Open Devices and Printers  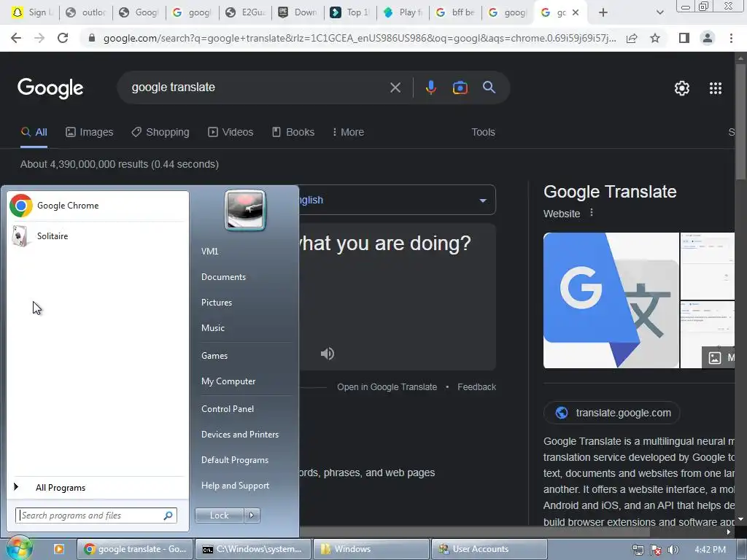[239, 435]
